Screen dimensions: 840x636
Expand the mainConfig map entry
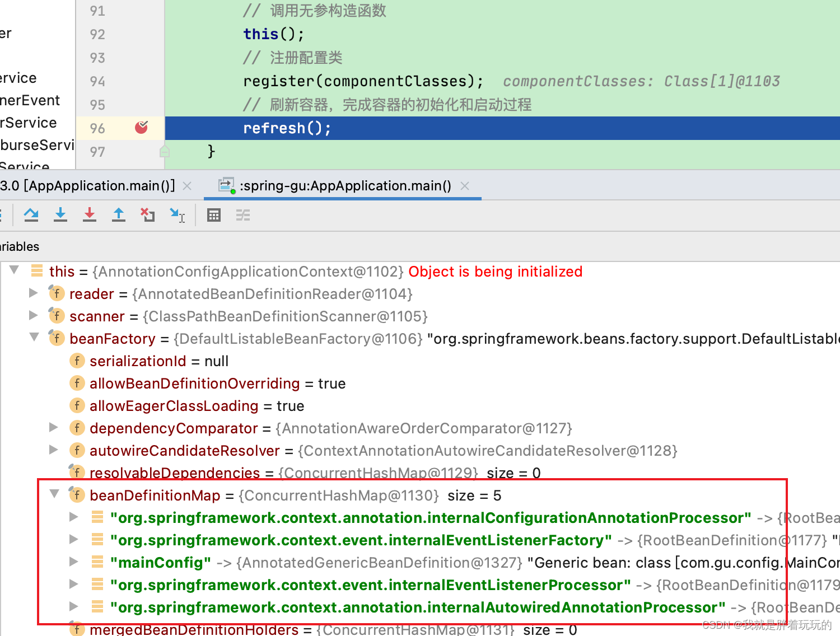(x=73, y=562)
